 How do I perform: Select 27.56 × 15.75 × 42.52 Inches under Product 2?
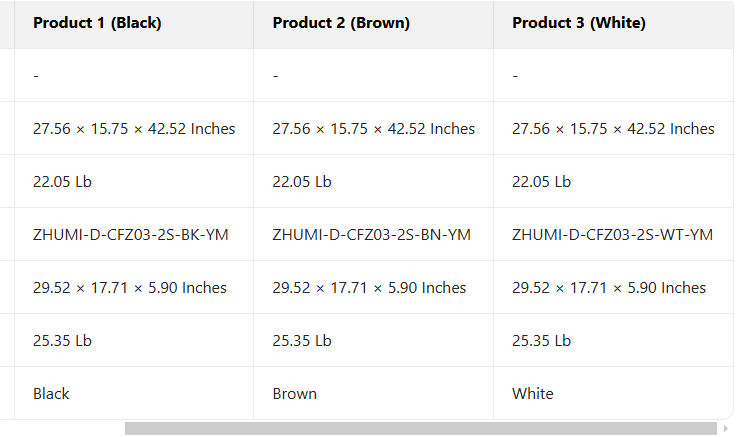coord(374,129)
